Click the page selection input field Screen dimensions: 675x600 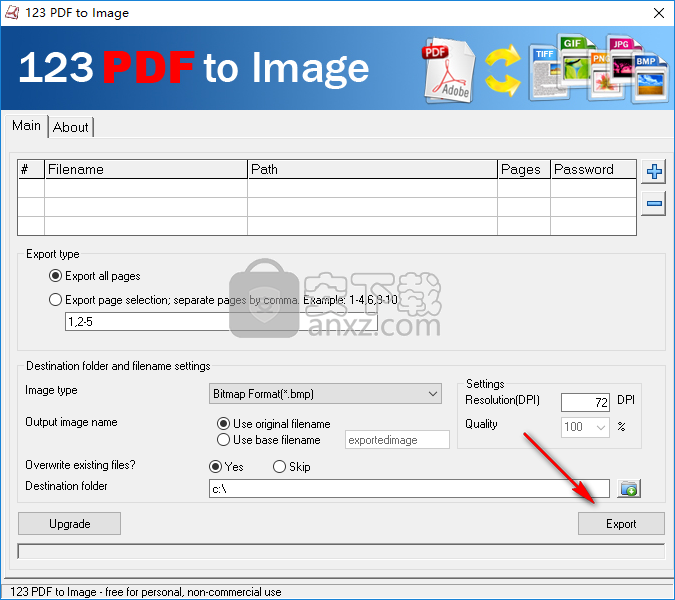point(221,322)
